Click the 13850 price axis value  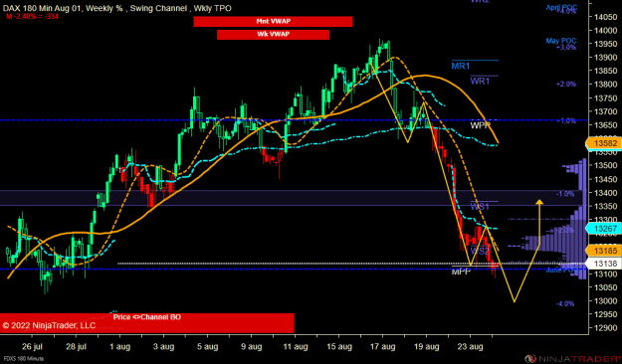[606, 71]
